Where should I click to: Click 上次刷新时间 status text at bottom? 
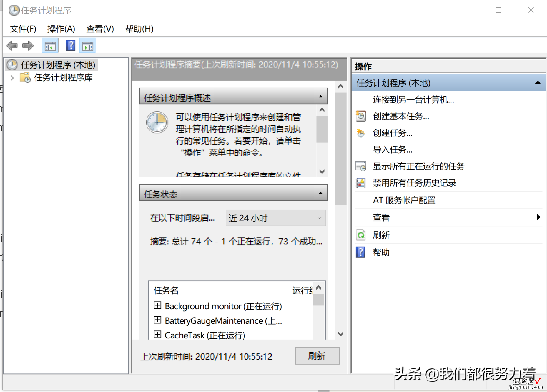tap(207, 356)
